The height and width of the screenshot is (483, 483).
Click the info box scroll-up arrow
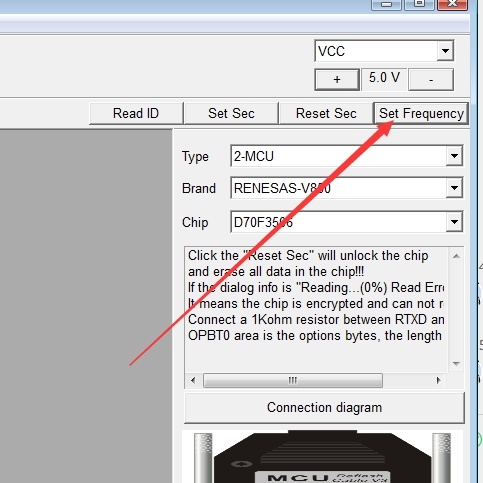pyautogui.click(x=456, y=256)
